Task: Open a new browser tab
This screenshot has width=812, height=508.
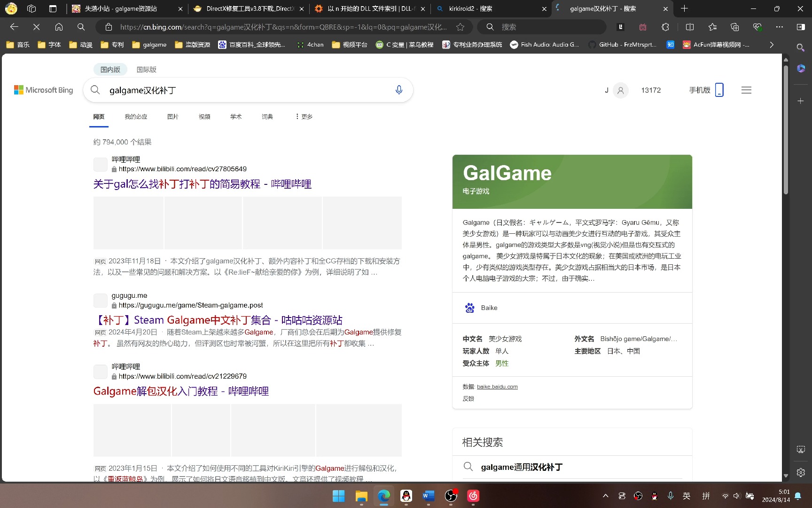Action: (x=684, y=8)
